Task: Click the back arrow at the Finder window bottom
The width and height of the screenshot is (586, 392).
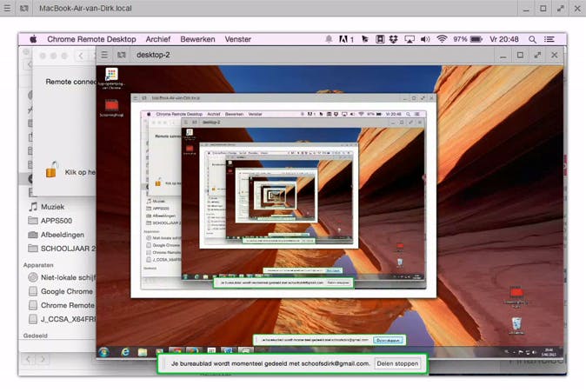Action: coord(28,359)
